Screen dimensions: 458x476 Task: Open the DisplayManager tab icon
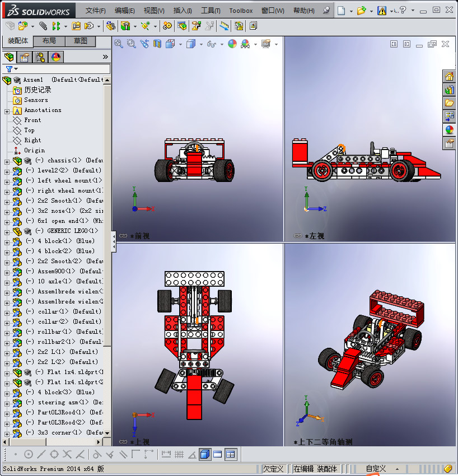coord(56,57)
